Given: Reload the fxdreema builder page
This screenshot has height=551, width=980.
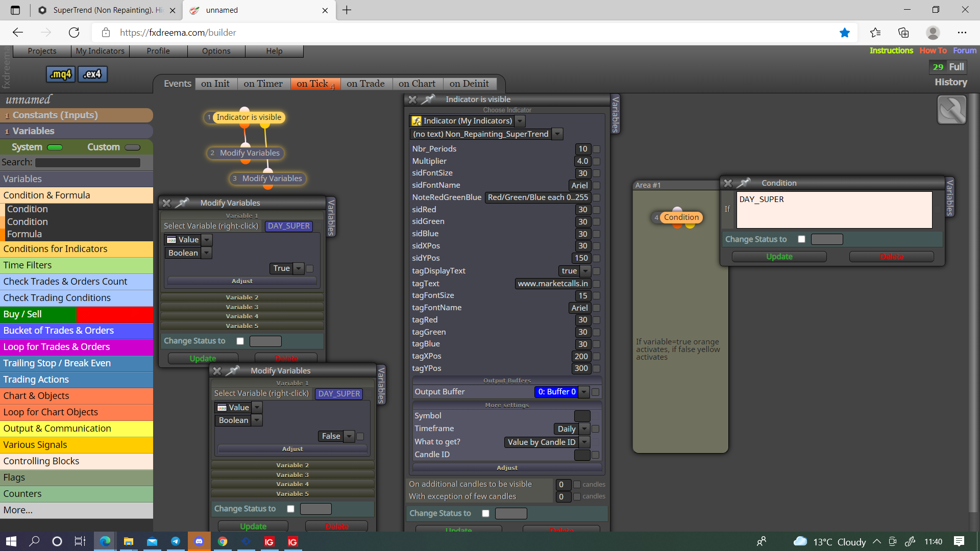Looking at the screenshot, I should point(74,33).
